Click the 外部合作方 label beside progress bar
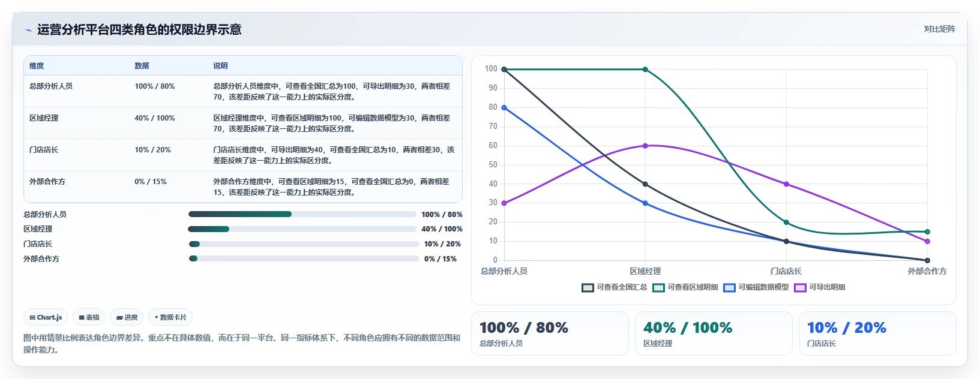 (41, 259)
